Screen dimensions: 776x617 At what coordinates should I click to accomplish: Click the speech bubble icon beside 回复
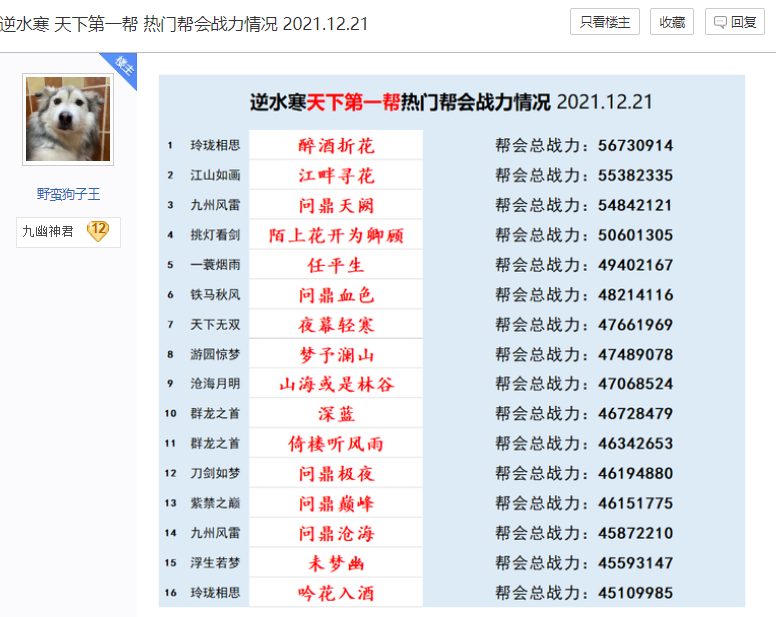[x=720, y=22]
